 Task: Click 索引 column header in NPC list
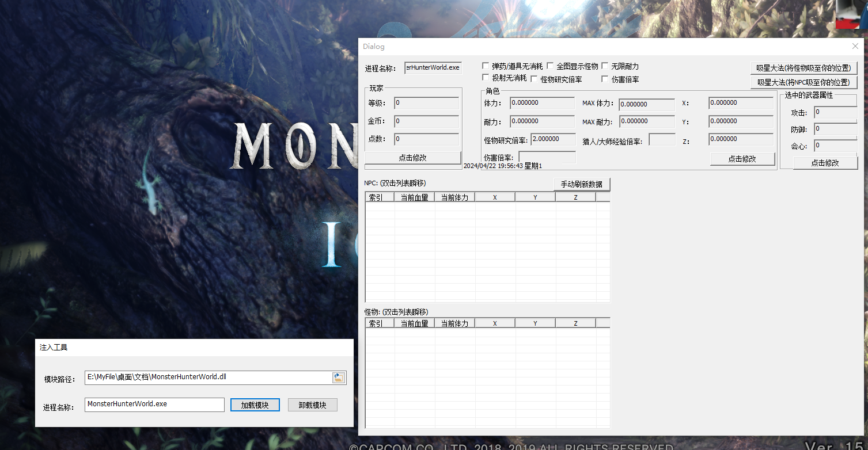pos(380,197)
